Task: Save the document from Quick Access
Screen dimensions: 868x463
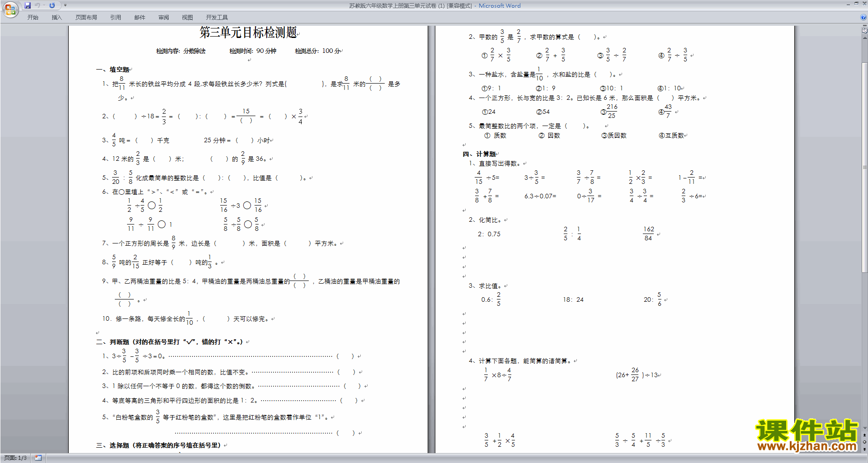Action: tap(28, 5)
